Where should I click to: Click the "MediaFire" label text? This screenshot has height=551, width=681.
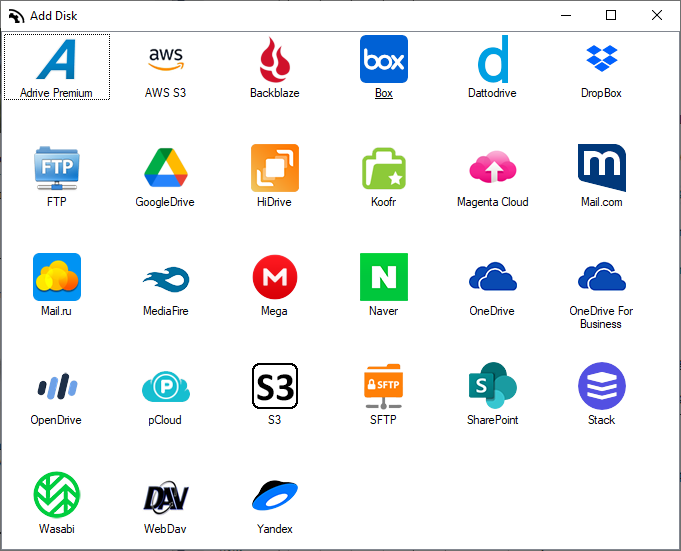(165, 311)
